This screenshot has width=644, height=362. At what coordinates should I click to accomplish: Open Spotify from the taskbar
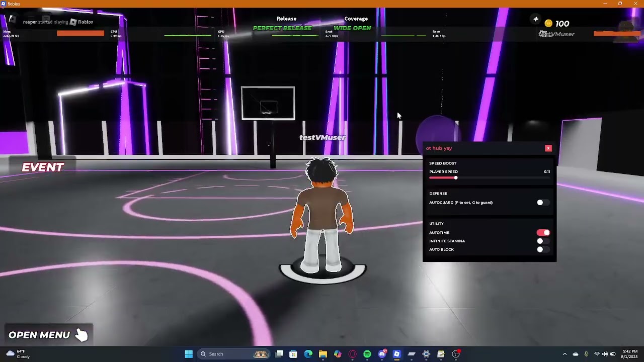pyautogui.click(x=367, y=354)
